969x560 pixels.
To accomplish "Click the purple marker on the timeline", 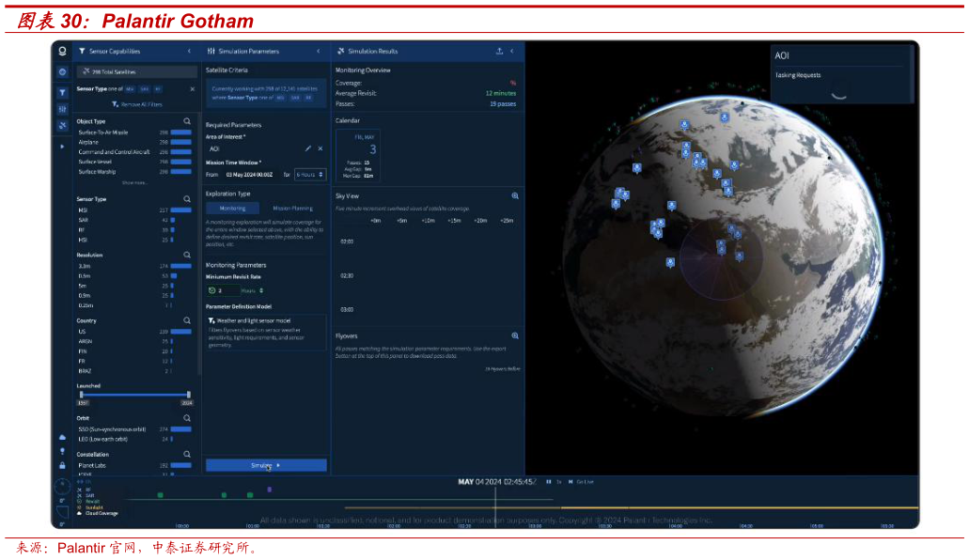I will pos(270,490).
